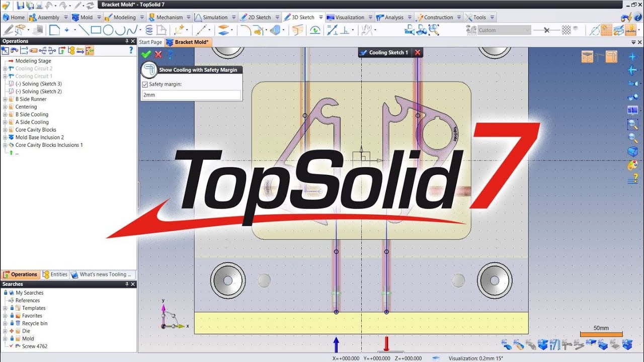Expand the Favorites search folder
The height and width of the screenshot is (362, 644).
(x=5, y=316)
